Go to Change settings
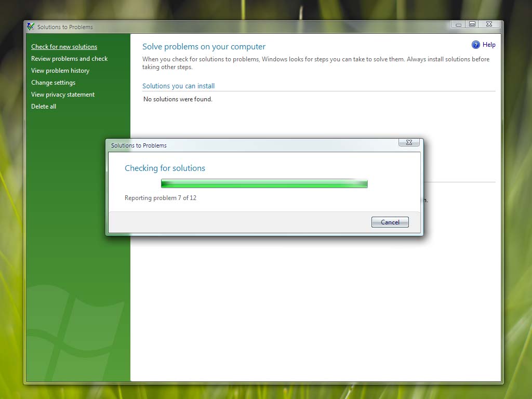 tap(54, 83)
